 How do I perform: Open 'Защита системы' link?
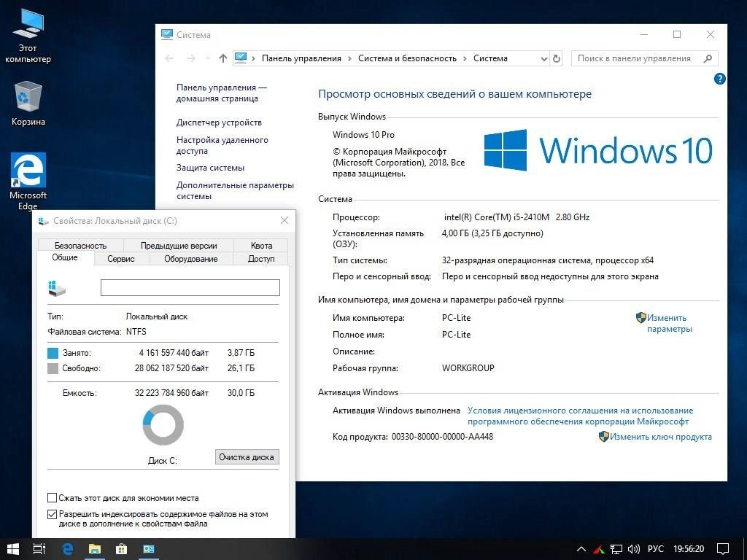pos(210,168)
